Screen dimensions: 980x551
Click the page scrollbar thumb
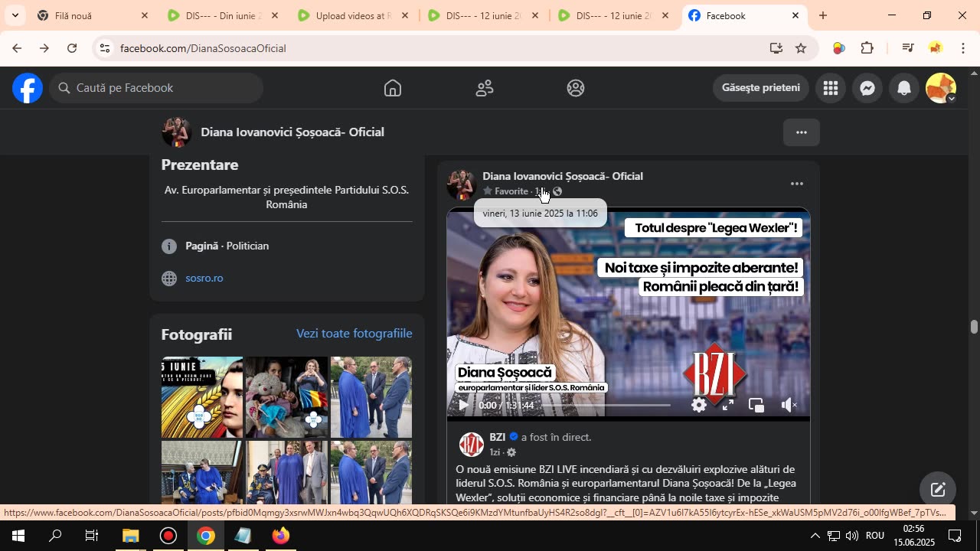974,327
